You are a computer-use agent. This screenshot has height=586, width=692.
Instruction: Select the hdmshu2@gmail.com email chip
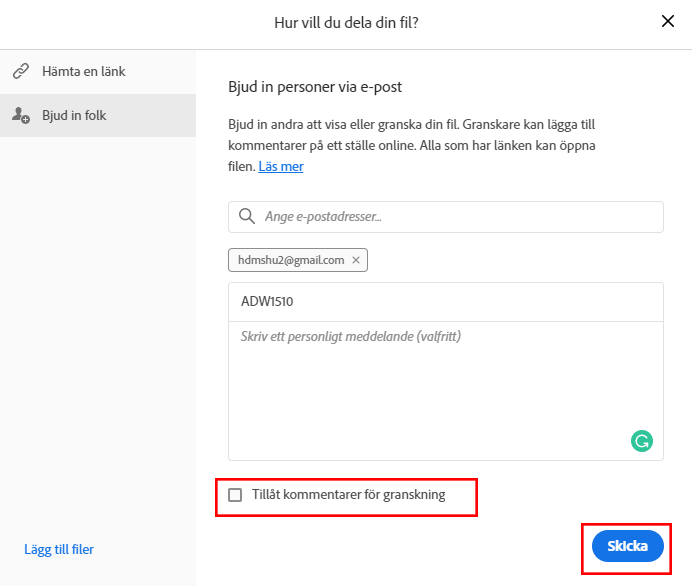291,260
